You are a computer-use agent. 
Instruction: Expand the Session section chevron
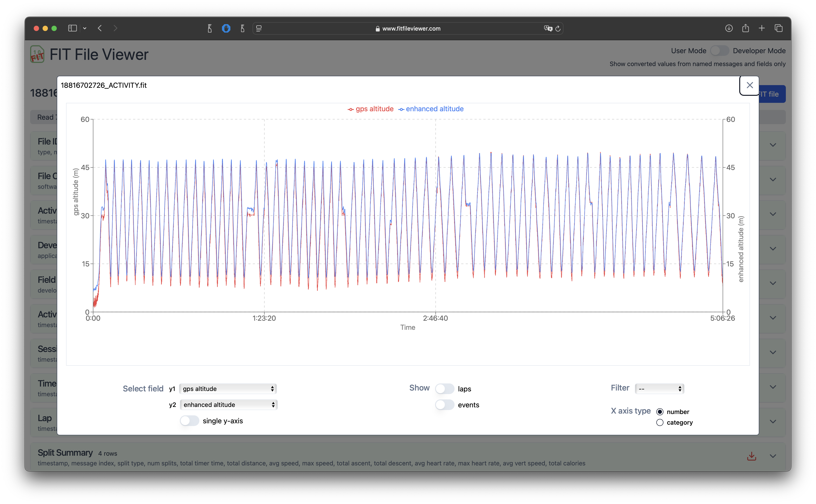[773, 352]
